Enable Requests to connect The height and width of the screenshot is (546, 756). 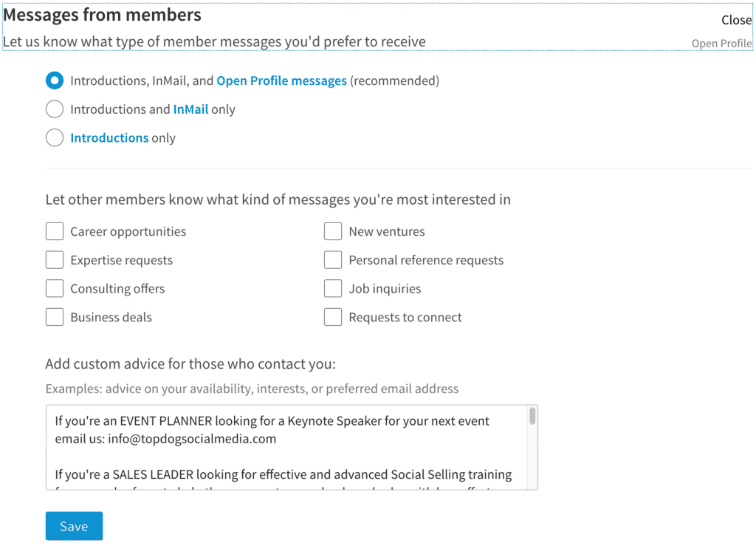tap(333, 316)
